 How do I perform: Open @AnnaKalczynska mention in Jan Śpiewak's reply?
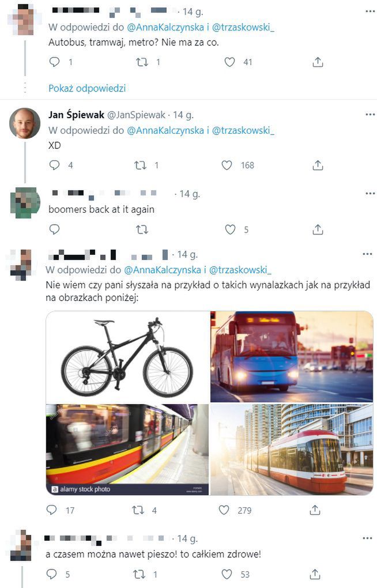[x=165, y=130]
